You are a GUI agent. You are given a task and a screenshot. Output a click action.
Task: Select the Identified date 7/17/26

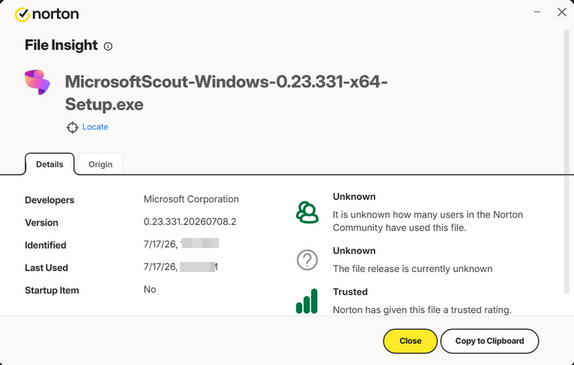point(160,244)
